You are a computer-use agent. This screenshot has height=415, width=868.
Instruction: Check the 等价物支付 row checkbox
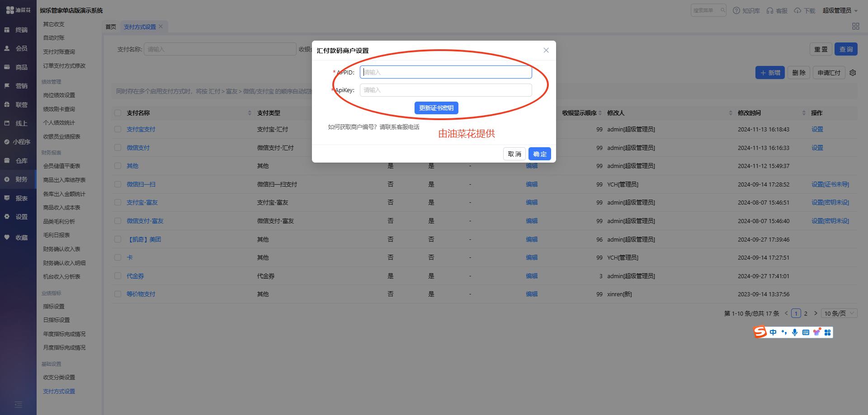pos(118,294)
